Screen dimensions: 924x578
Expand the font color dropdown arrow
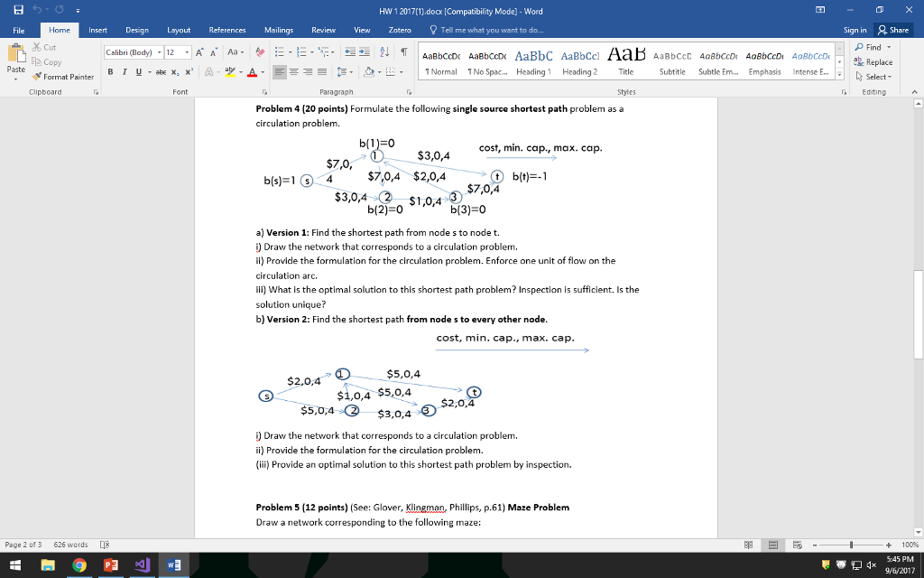point(262,71)
